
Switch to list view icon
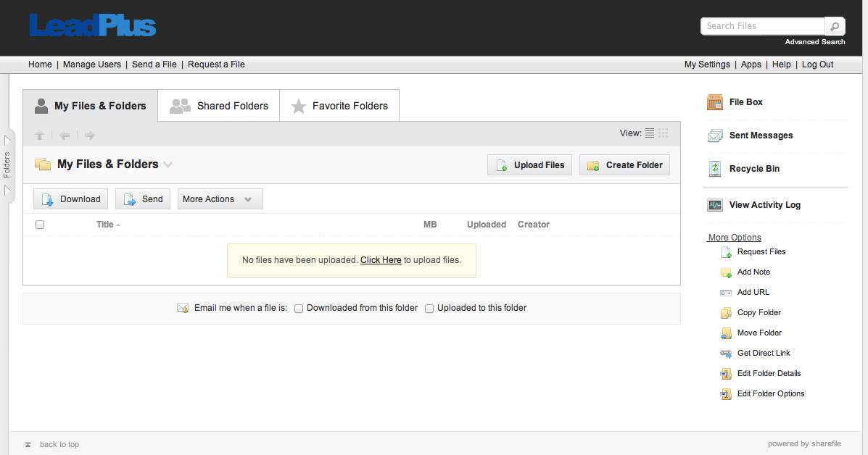point(650,133)
